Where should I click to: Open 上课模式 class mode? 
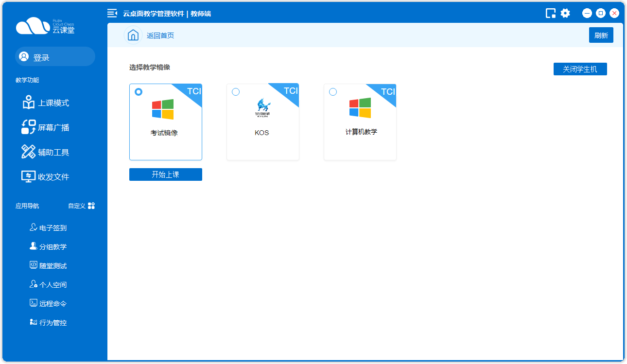pyautogui.click(x=46, y=103)
